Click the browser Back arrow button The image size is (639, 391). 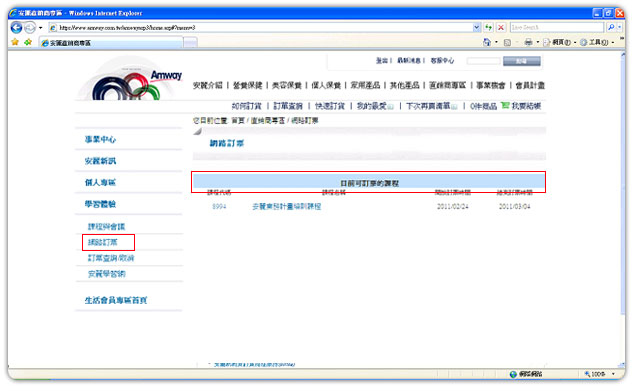point(16,28)
